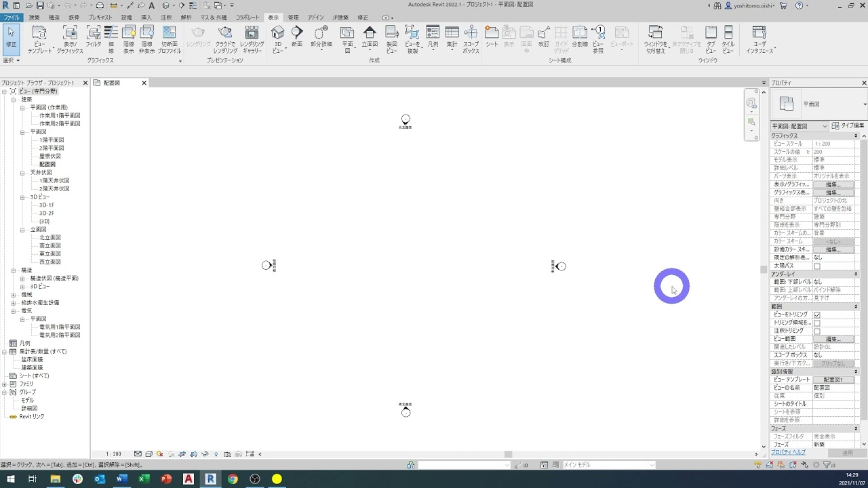Click the Revisions (改訂) tool
Viewport: 868px width, 488px height.
point(544,37)
